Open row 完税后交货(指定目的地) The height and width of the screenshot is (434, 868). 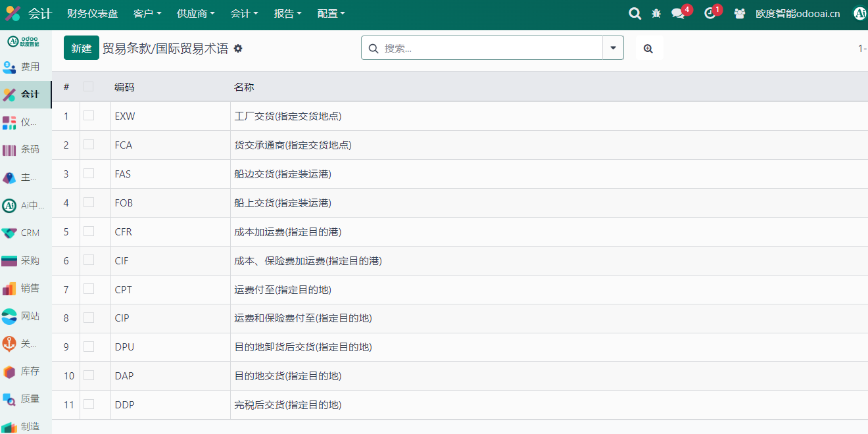pos(288,405)
